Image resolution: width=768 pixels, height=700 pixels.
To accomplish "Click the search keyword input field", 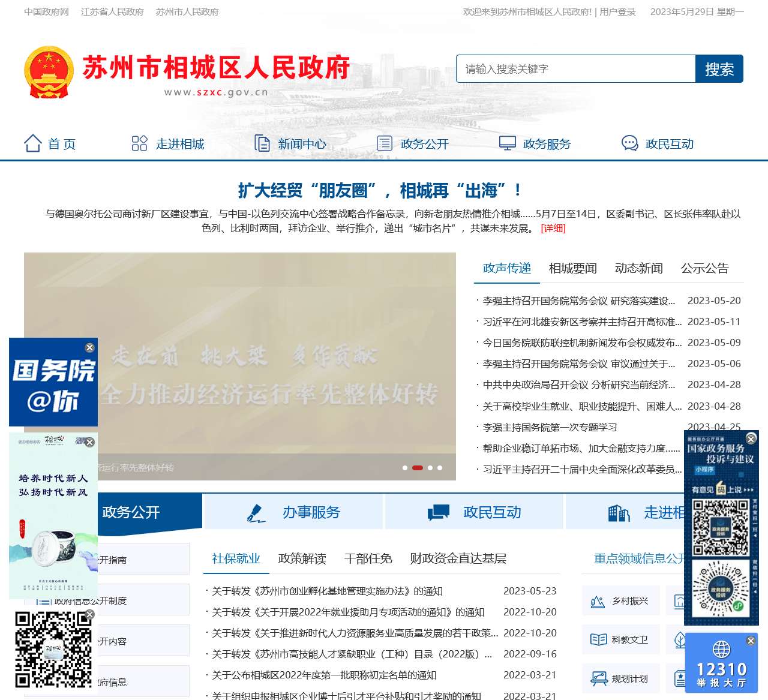I will [x=575, y=69].
